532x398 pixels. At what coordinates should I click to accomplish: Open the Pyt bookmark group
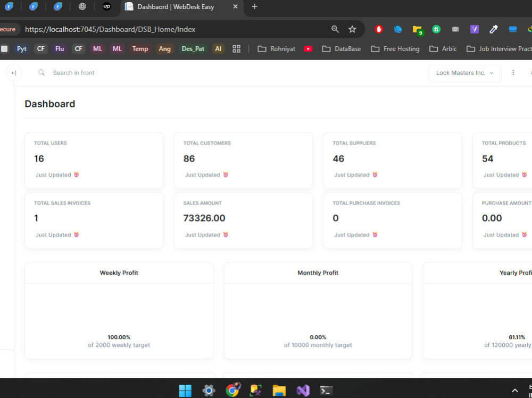22,49
